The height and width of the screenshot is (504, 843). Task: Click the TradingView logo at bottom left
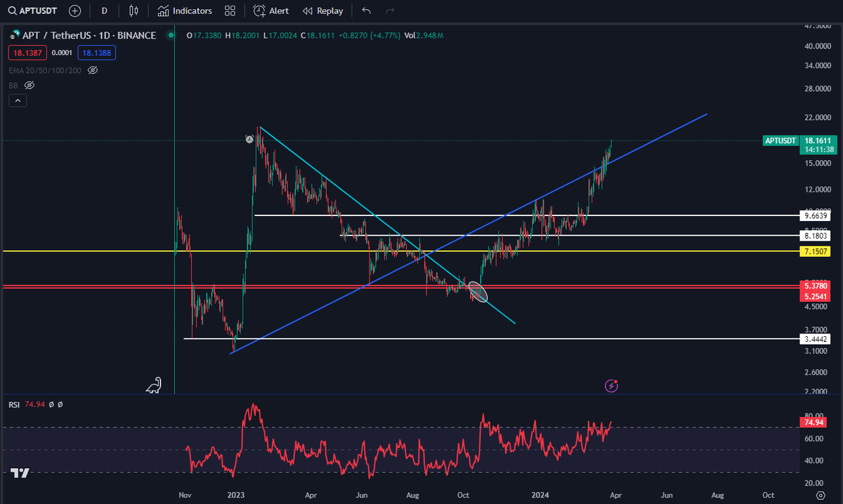pyautogui.click(x=20, y=473)
